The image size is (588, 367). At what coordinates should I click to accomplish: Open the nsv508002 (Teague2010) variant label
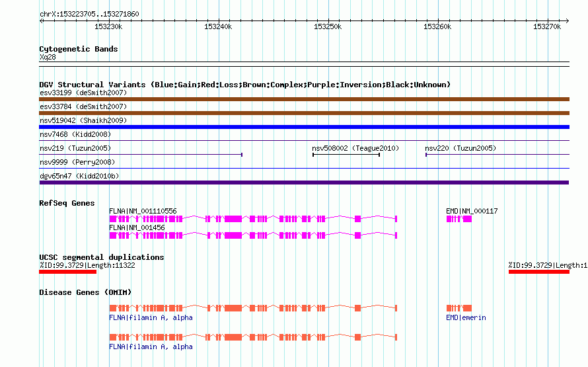pos(355,148)
